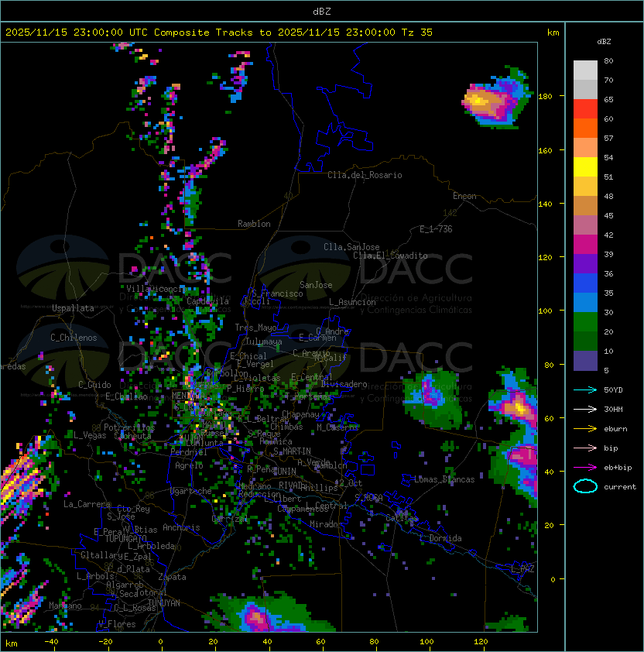Click the 'E_1-736' map label
Viewport: 644px width, 652px height.
[436, 229]
